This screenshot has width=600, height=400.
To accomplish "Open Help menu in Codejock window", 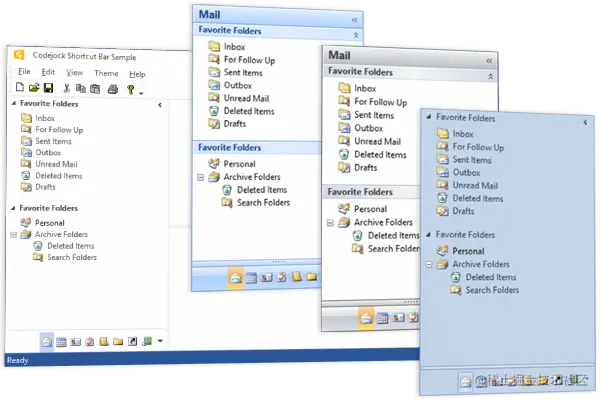I will [137, 74].
